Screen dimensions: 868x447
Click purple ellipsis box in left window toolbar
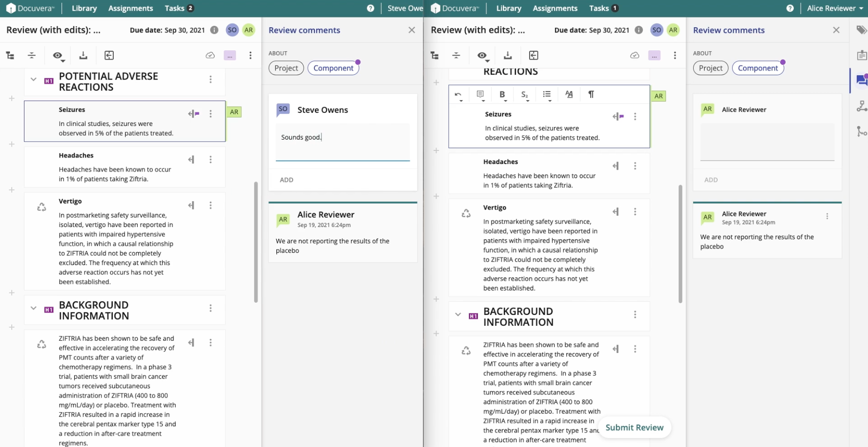click(230, 55)
